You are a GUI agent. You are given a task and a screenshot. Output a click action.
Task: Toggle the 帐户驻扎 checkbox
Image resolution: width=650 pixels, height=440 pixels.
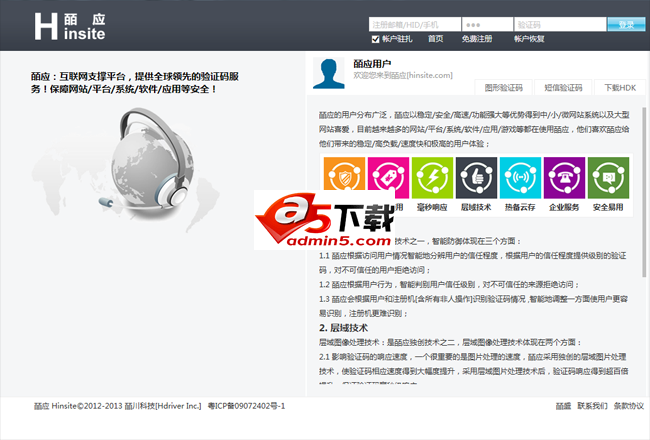point(376,39)
